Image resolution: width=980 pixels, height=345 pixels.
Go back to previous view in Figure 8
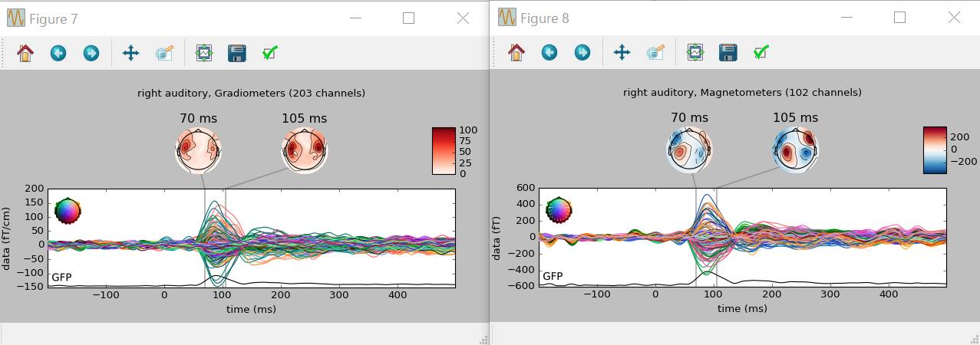pos(549,52)
